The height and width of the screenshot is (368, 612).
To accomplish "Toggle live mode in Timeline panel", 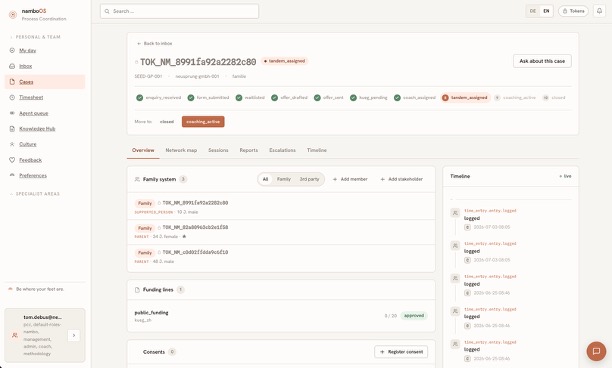I will pyautogui.click(x=565, y=176).
